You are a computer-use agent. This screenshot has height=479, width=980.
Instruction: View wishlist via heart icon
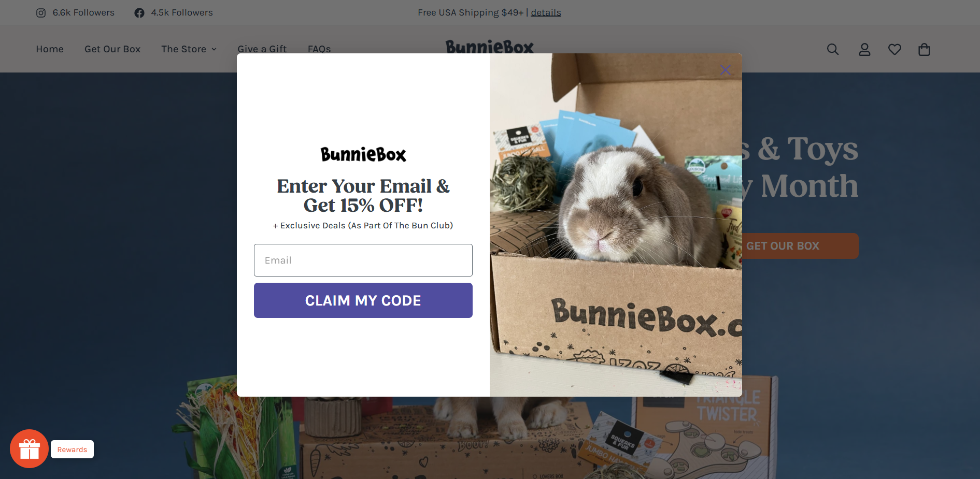[x=894, y=49]
